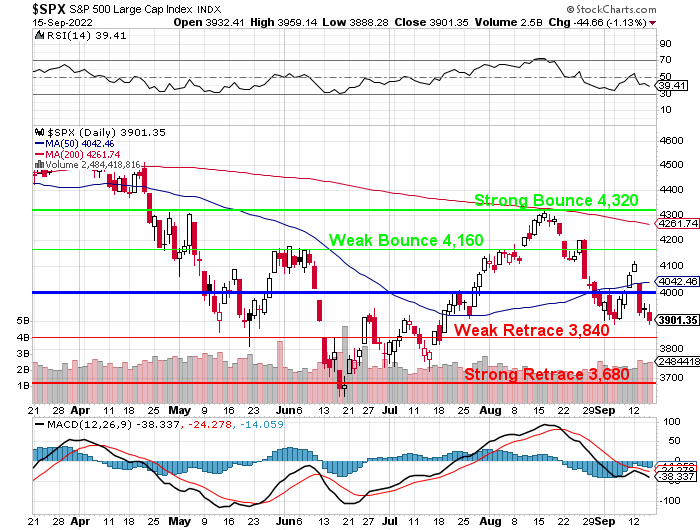Viewport: 700px width, 530px height.
Task: Select the Weak Retrace 3,840 annotation
Action: pos(532,330)
